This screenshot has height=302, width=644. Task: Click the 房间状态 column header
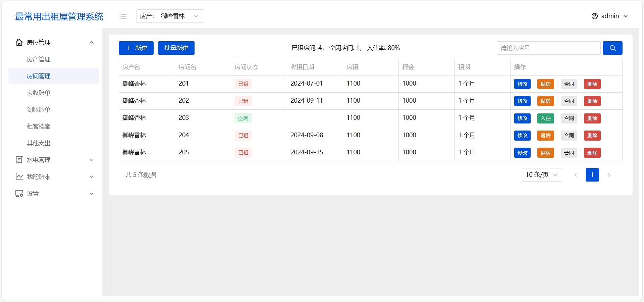point(259,67)
